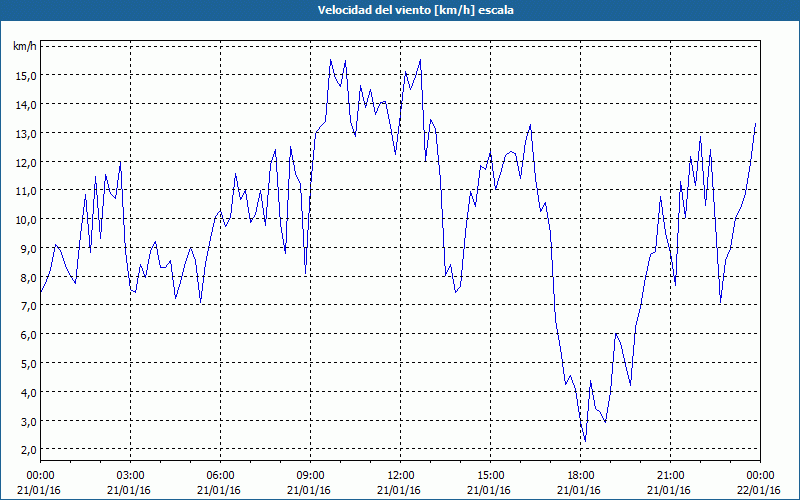Click the 11,0 y-axis label
The width and height of the screenshot is (800, 500).
26,191
